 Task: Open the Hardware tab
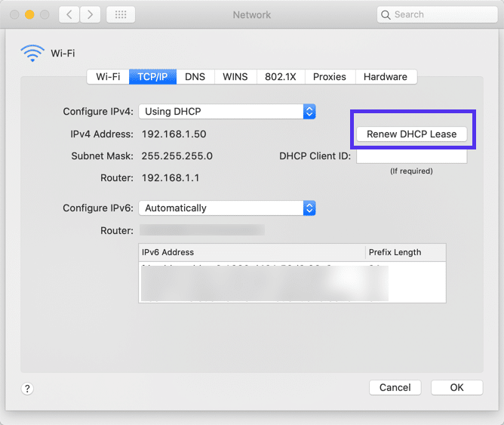(385, 76)
